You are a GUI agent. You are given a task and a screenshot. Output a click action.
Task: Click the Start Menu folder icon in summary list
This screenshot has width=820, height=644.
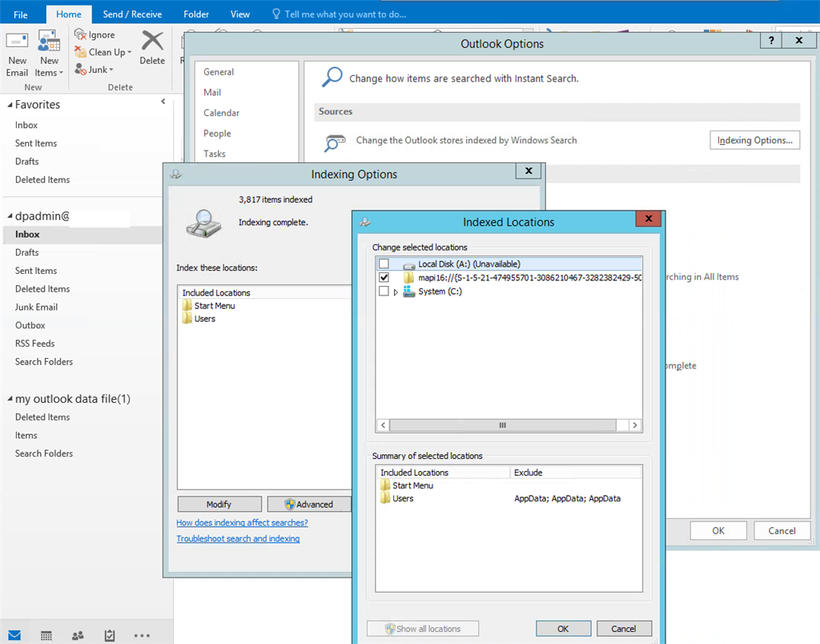point(385,485)
